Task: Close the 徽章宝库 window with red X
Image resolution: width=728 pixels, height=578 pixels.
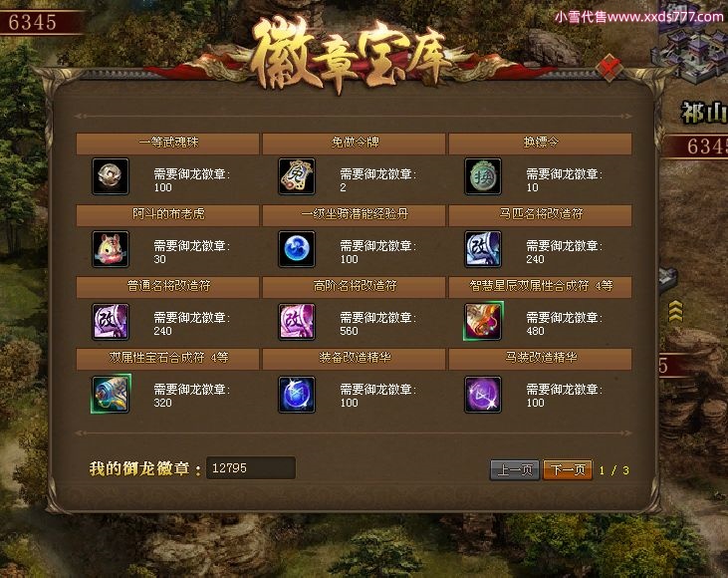Action: click(609, 68)
